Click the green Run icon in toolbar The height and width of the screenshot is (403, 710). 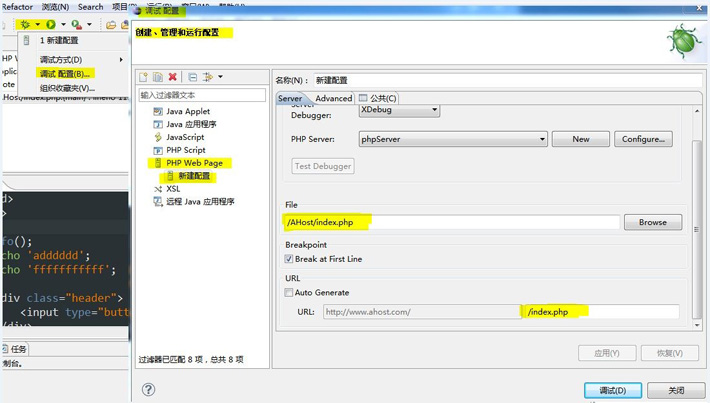(x=50, y=24)
